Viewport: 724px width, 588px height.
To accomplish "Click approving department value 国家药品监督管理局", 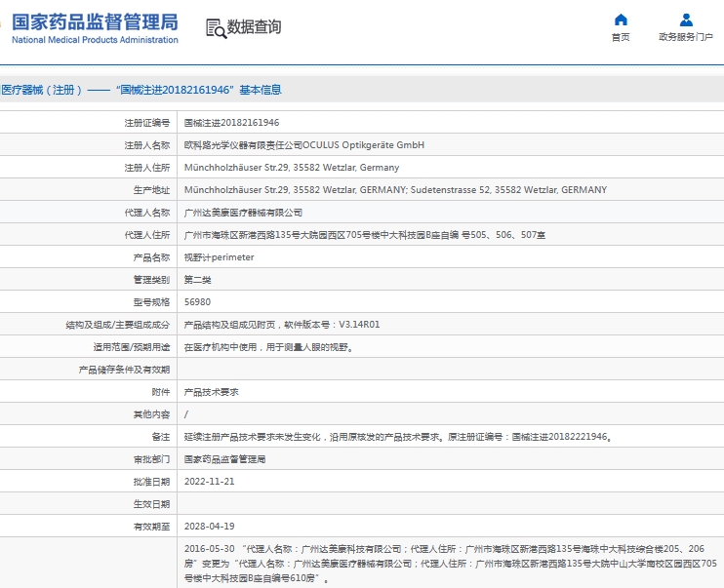I will (224, 459).
